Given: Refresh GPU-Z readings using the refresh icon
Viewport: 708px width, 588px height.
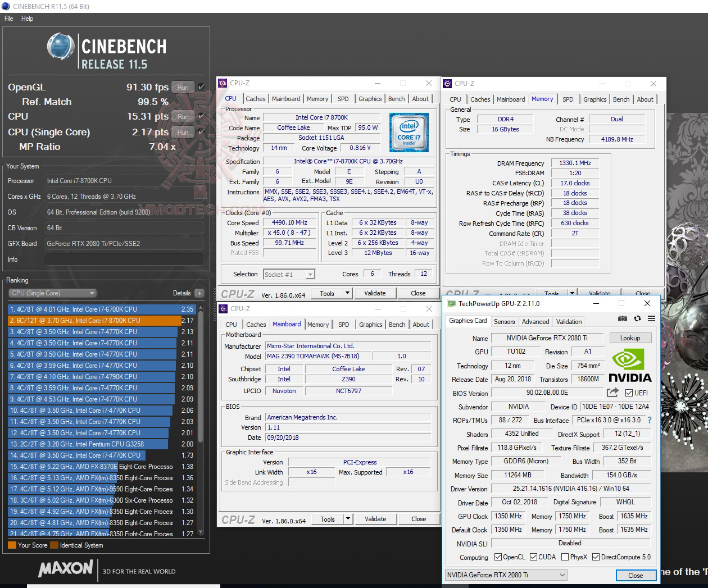Looking at the screenshot, I should tap(636, 318).
